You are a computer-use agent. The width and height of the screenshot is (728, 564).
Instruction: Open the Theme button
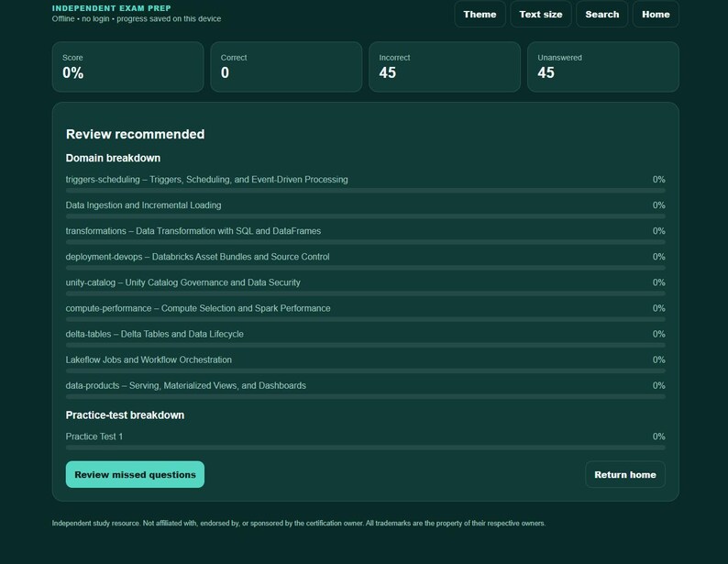click(x=480, y=14)
